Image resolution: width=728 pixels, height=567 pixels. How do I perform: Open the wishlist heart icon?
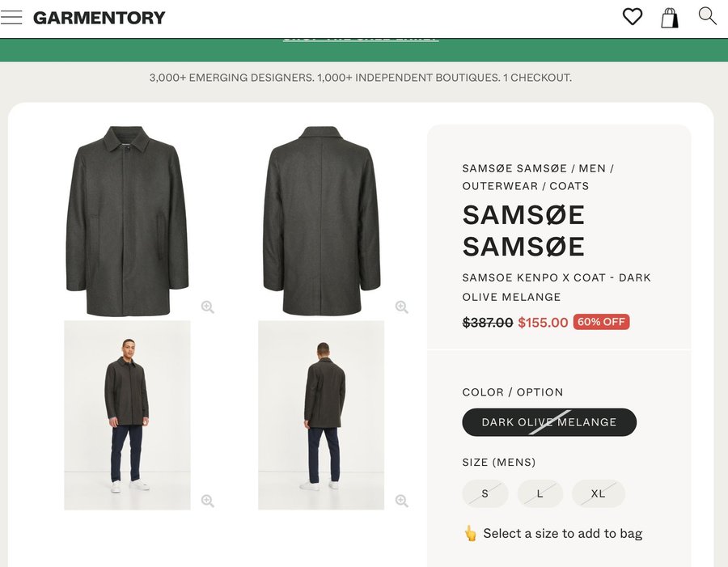(x=632, y=16)
